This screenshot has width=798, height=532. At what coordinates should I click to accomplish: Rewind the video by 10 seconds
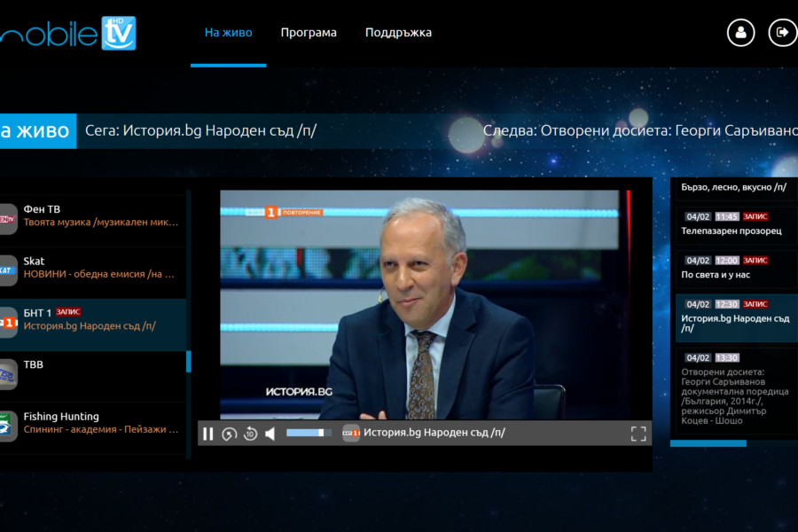(250, 434)
